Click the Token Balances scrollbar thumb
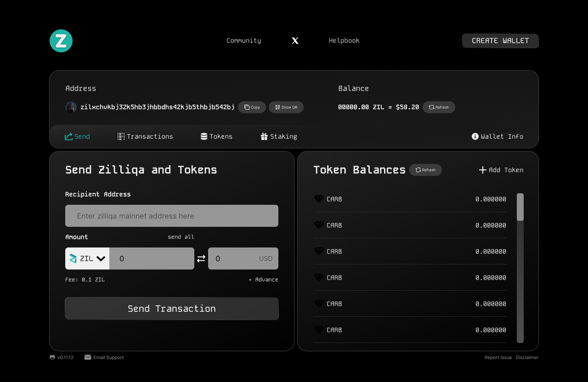The height and width of the screenshot is (382, 588). click(x=520, y=207)
